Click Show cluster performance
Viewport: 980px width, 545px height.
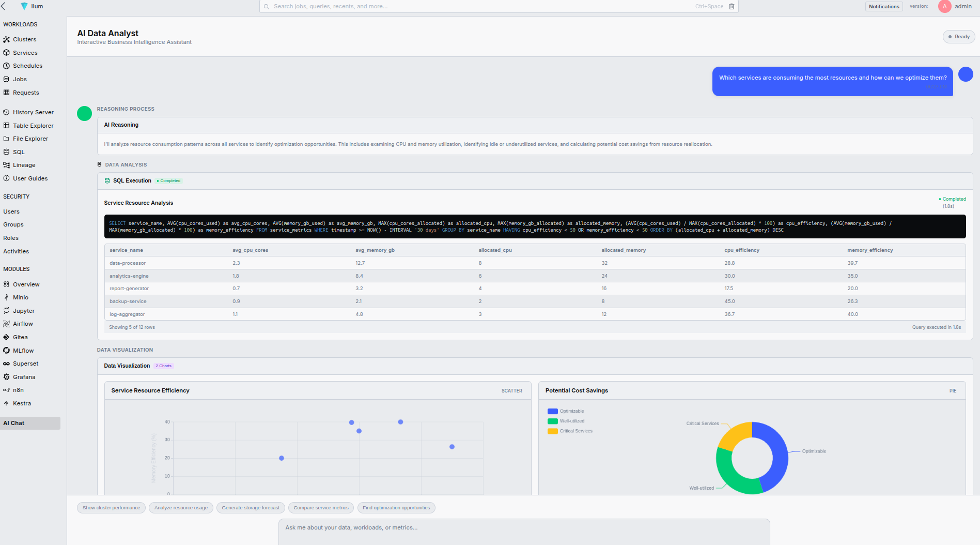pos(111,508)
